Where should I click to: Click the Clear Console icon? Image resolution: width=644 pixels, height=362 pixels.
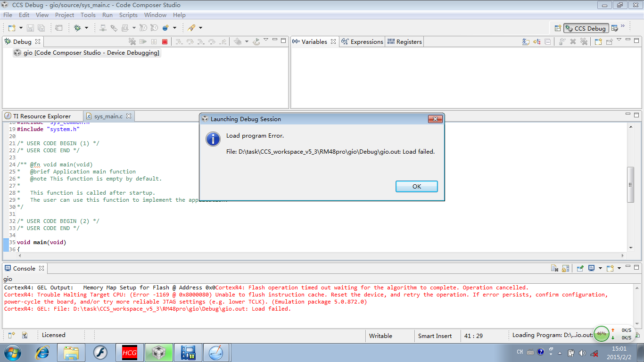point(555,268)
